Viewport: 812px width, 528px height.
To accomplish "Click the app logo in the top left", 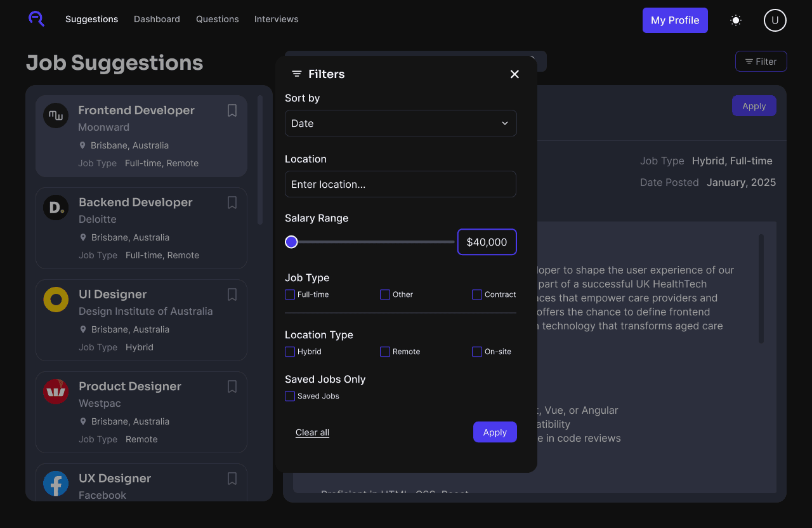I will 36,19.
